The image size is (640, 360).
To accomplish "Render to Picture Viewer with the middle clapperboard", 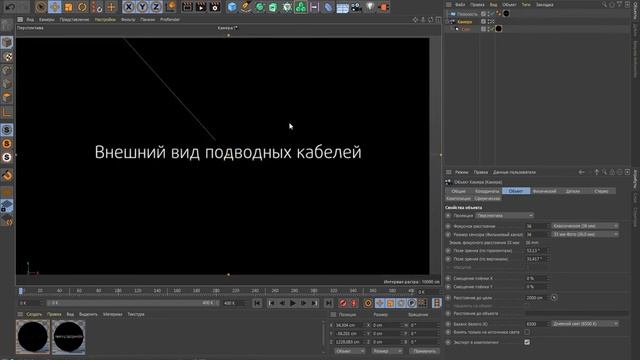I will pyautogui.click(x=201, y=7).
